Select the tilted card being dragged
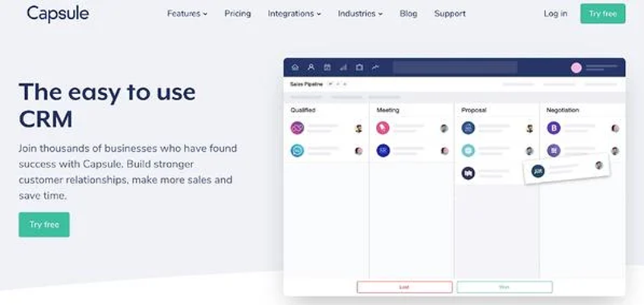This screenshot has width=644, height=305. (567, 168)
